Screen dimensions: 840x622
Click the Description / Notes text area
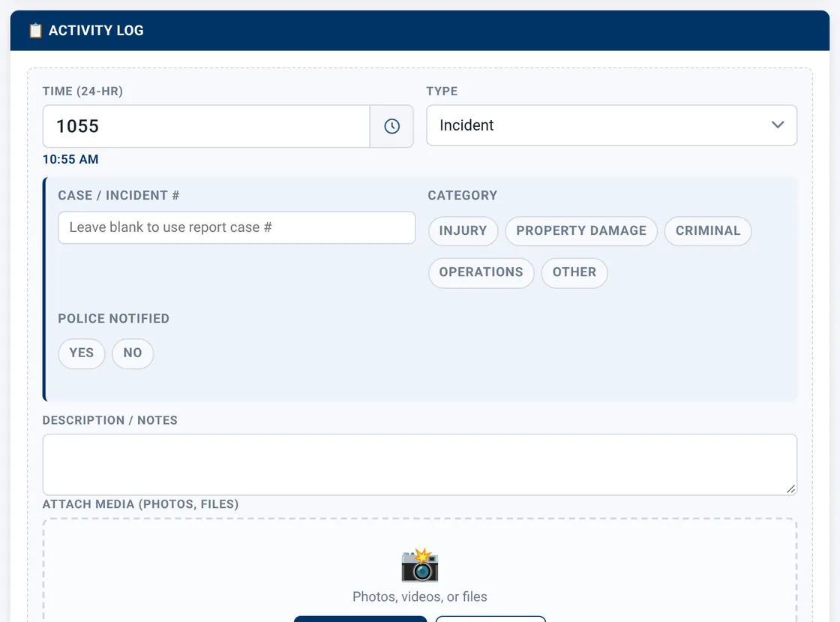coord(419,464)
